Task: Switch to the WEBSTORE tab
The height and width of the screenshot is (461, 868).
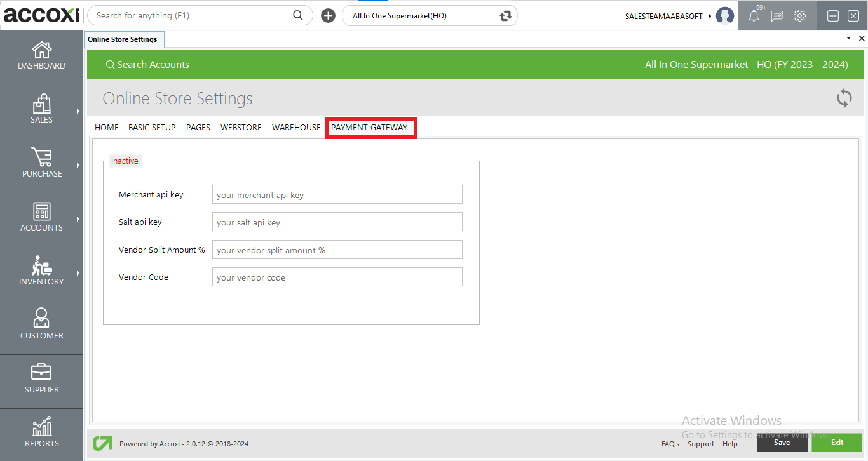Action: pyautogui.click(x=241, y=127)
